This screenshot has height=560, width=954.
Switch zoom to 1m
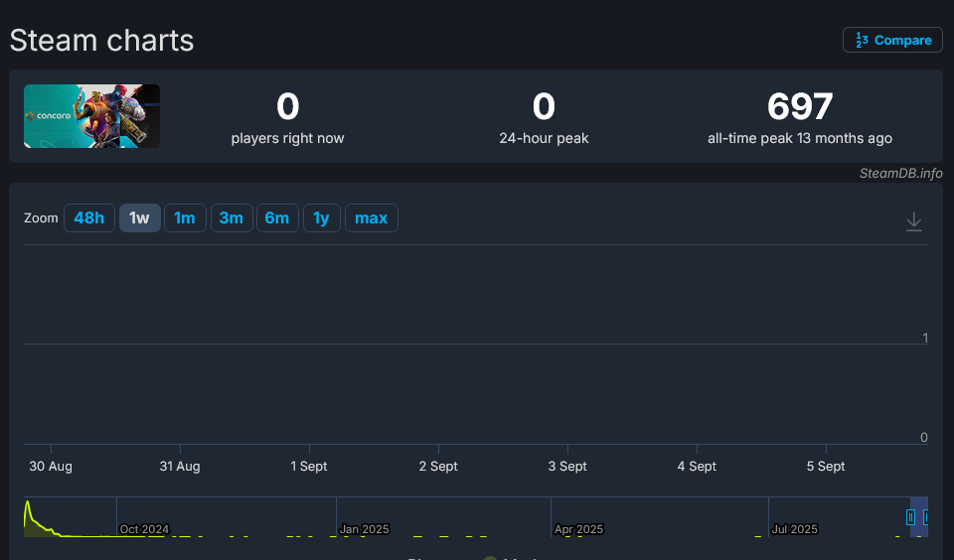pos(185,217)
